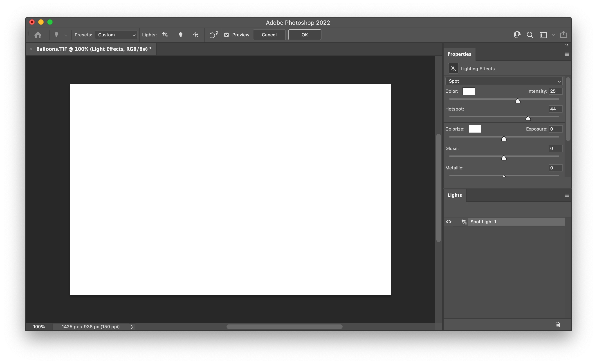Open the Presets Custom dropdown
This screenshot has height=364, width=597.
116,35
